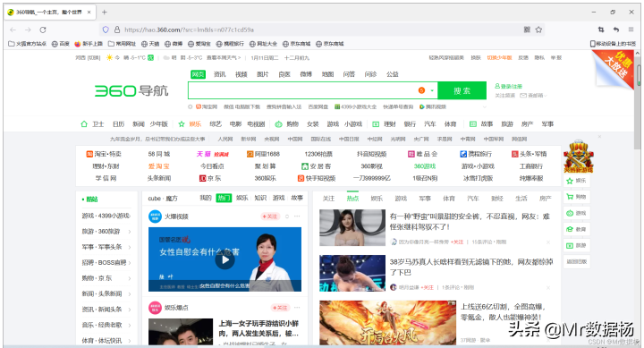Open the 携程旅行 link
The image size is (644, 348).
(476, 154)
